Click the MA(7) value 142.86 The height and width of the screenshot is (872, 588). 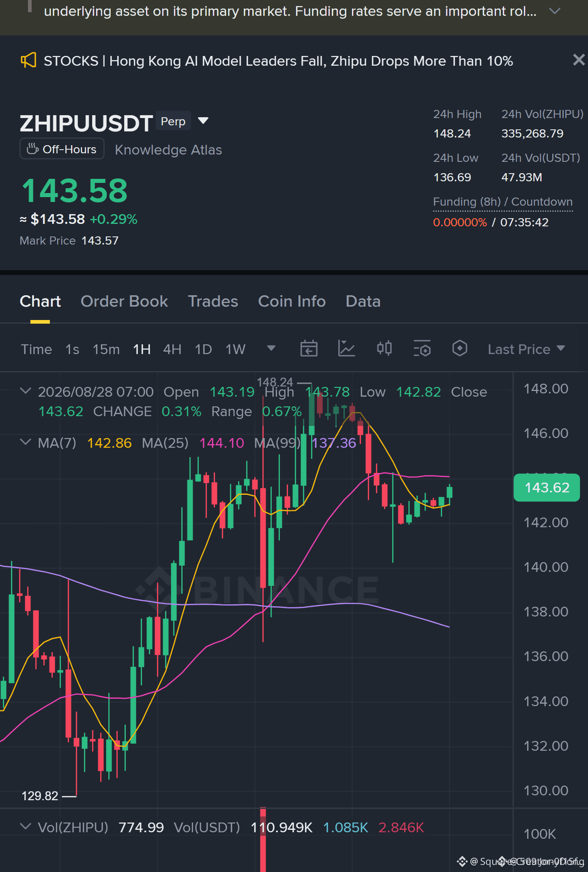point(109,443)
